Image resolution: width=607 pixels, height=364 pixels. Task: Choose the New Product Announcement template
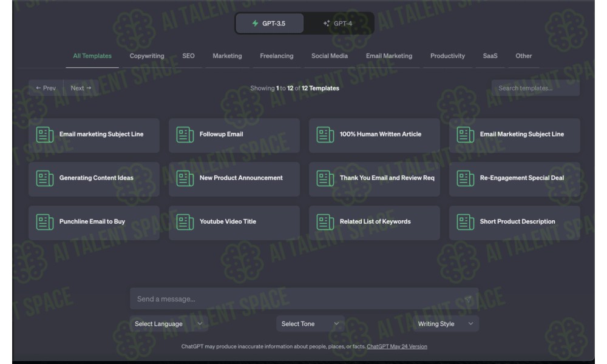(234, 179)
